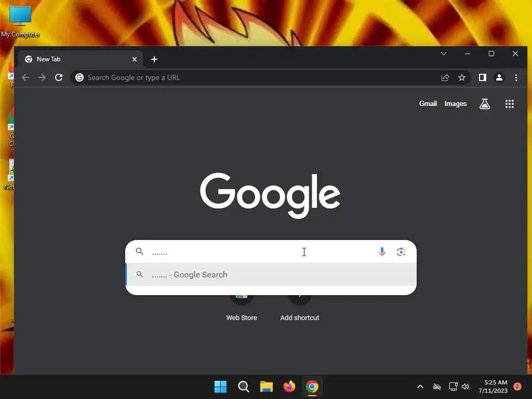Image resolution: width=532 pixels, height=399 pixels.
Task: Maximize the Chrome window
Action: pyautogui.click(x=491, y=54)
